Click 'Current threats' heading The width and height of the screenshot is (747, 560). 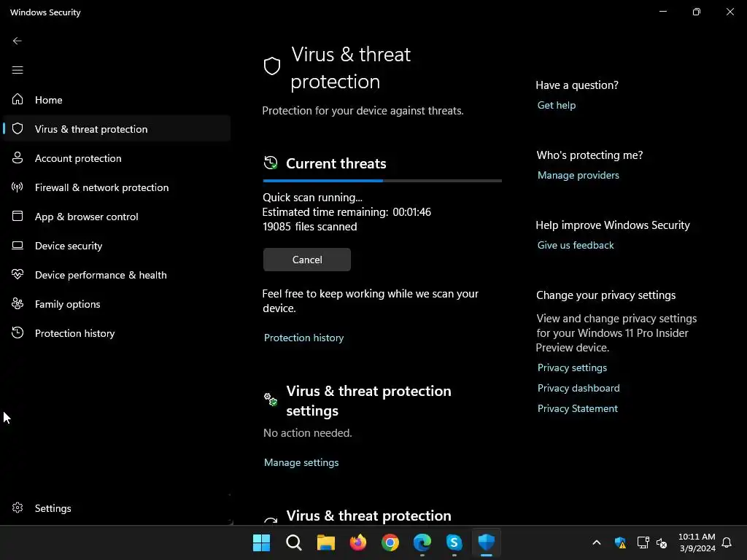coord(336,163)
